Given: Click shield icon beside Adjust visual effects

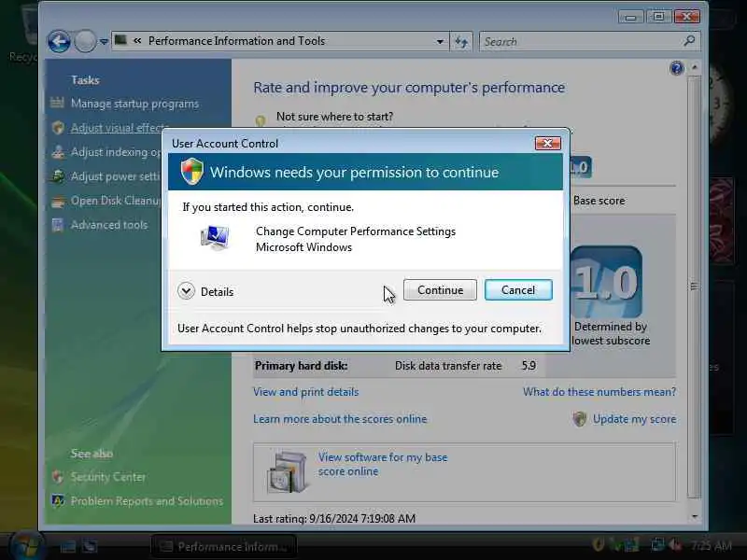Looking at the screenshot, I should pyautogui.click(x=58, y=128).
